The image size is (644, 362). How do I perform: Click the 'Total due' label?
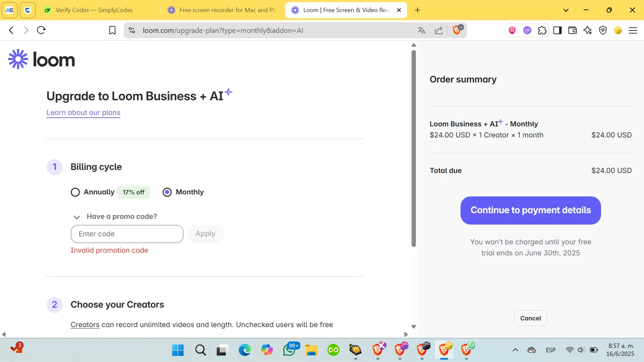coord(446,170)
